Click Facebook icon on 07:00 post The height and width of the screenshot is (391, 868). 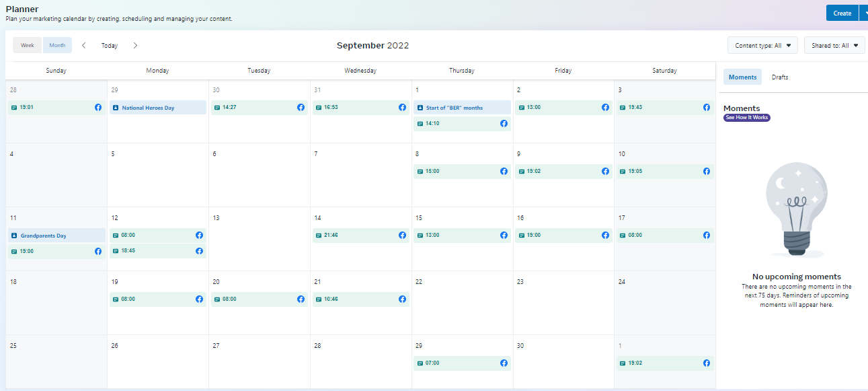[504, 363]
